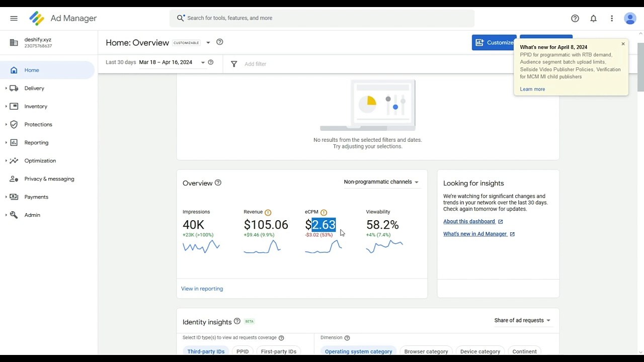Click the Revenue warning info icon
The image size is (644, 362).
pos(268,212)
